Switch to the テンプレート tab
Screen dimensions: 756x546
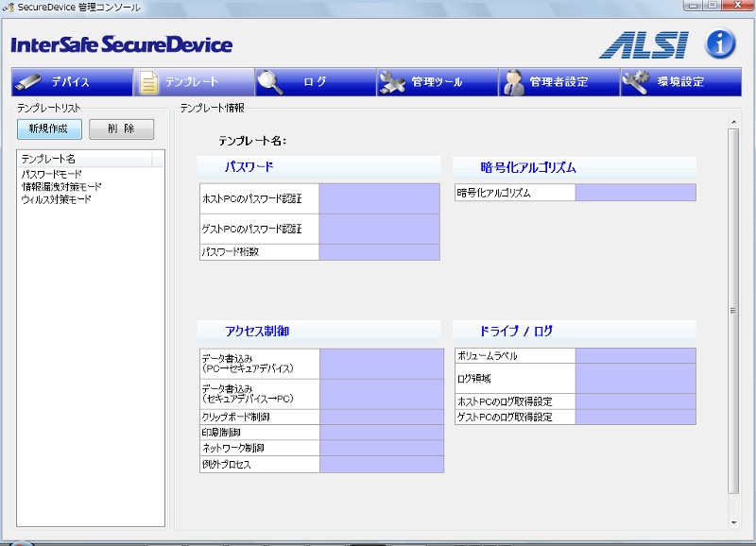click(x=194, y=82)
